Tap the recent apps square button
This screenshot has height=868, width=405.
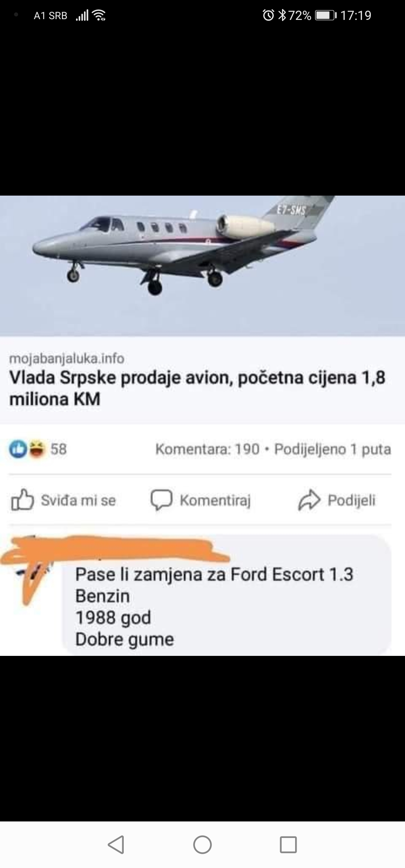tap(288, 845)
